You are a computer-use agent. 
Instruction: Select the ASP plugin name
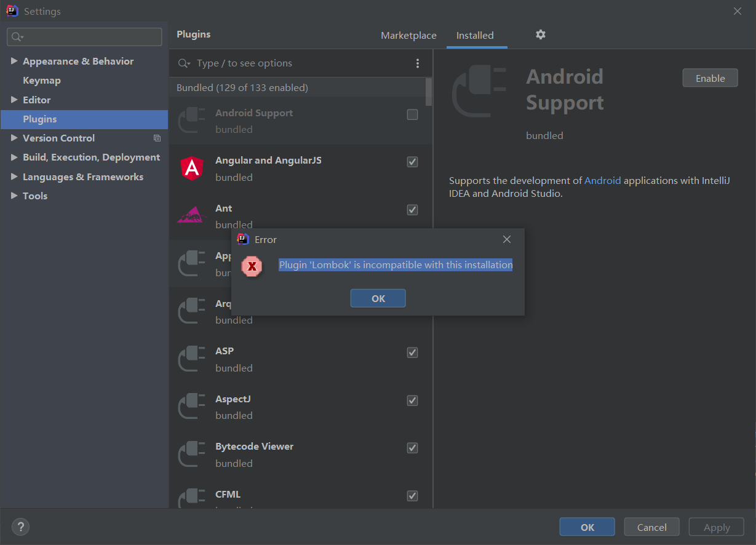coord(224,351)
